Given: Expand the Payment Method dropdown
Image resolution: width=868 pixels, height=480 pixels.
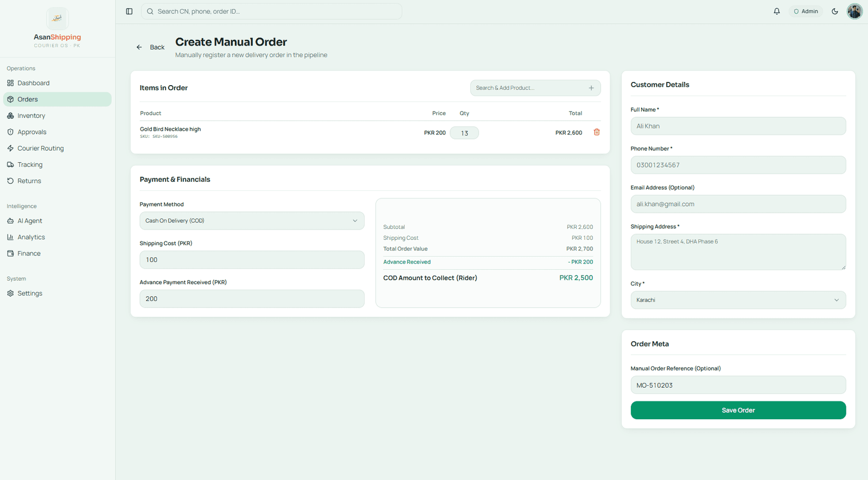Looking at the screenshot, I should point(252,221).
